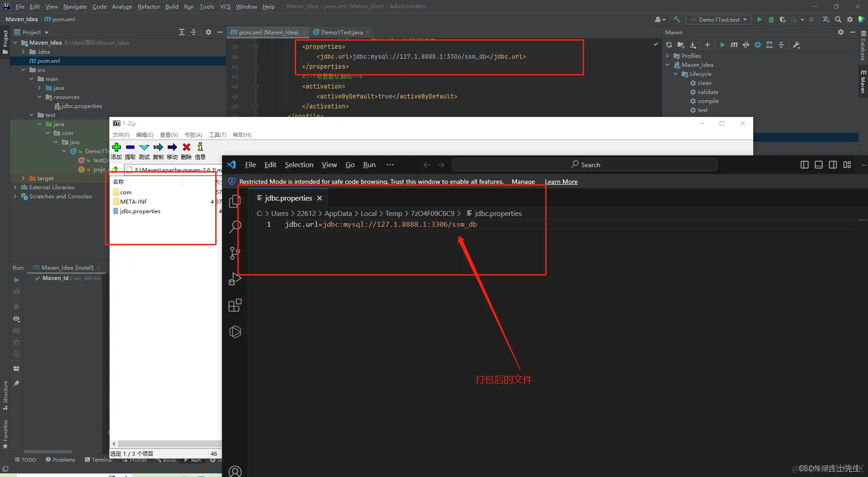Click the Learn More link in VS Code banner
Viewport: 868px width, 477px height.
(561, 182)
